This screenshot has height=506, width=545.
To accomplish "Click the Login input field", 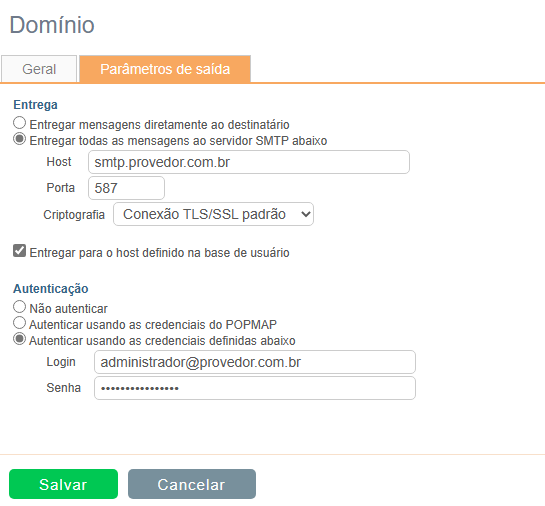I will pyautogui.click(x=255, y=362).
